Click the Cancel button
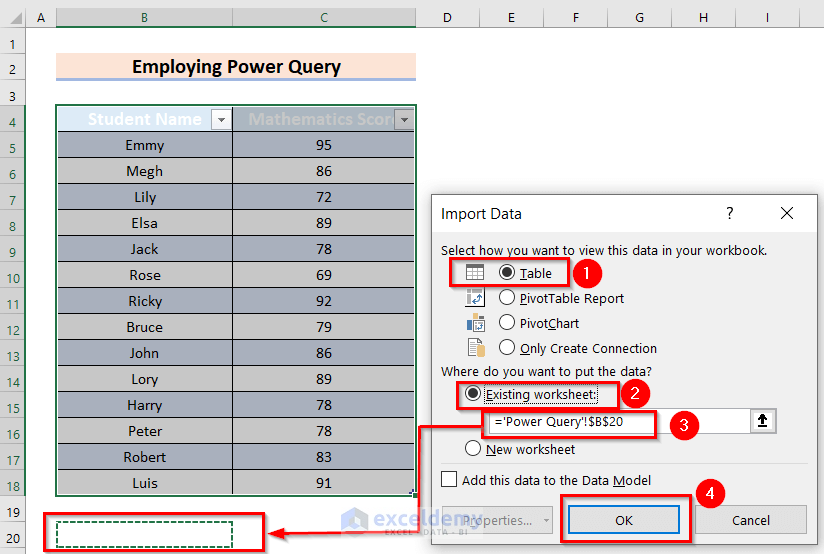The image size is (824, 554). tap(750, 520)
